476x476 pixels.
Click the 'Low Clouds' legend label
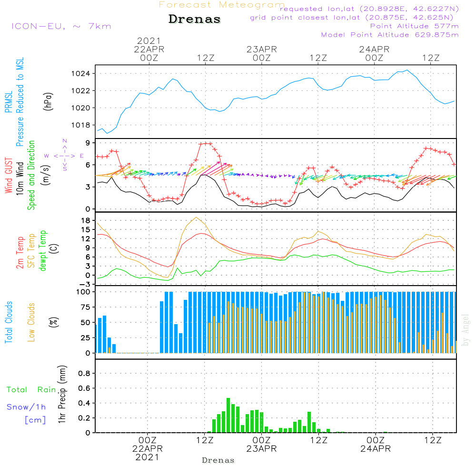pyautogui.click(x=31, y=322)
